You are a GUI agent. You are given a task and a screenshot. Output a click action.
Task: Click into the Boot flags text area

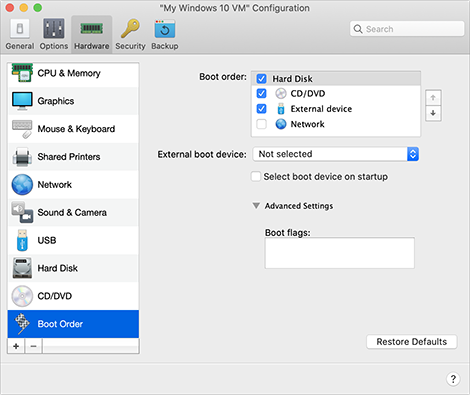tap(340, 253)
